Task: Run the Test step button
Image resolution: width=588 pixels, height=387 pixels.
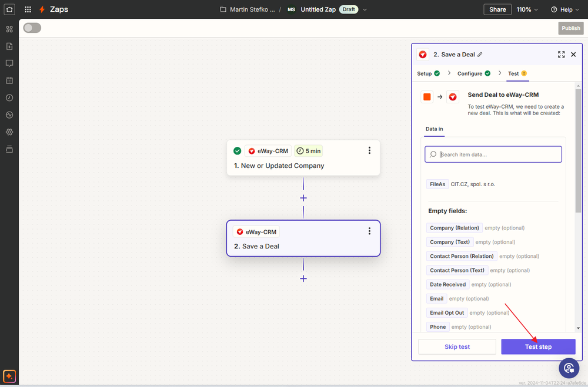Action: tap(538, 346)
